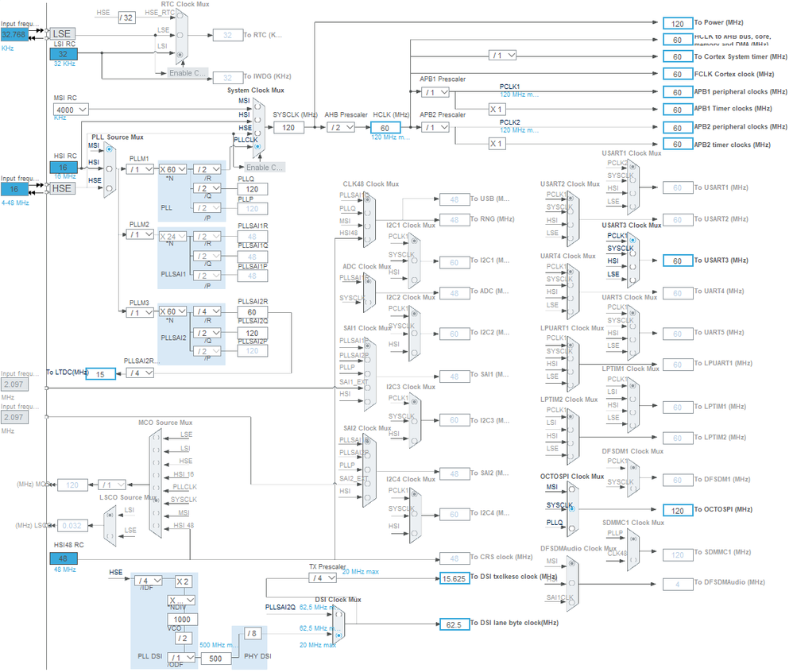Select MSI in the OCTOSPI Clock Mux
This screenshot has height=672, width=793.
coord(572,489)
